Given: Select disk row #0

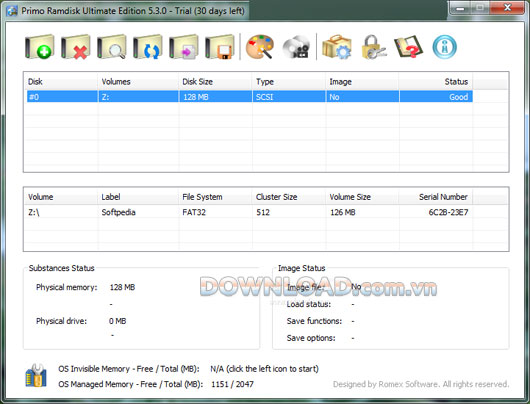Looking at the screenshot, I should click(249, 97).
